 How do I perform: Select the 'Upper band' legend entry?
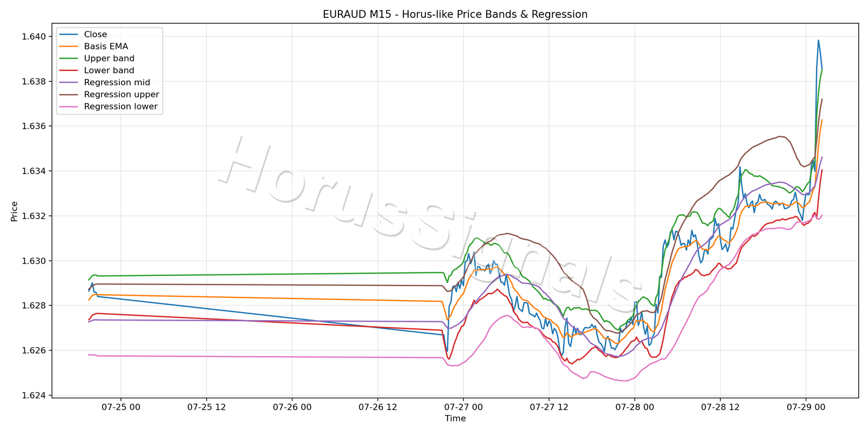[x=97, y=59]
